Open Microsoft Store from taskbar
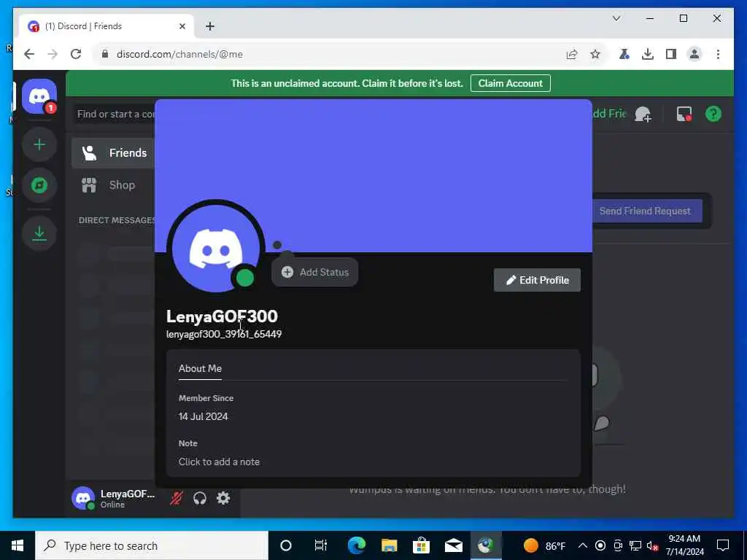The image size is (747, 560). coord(421,545)
